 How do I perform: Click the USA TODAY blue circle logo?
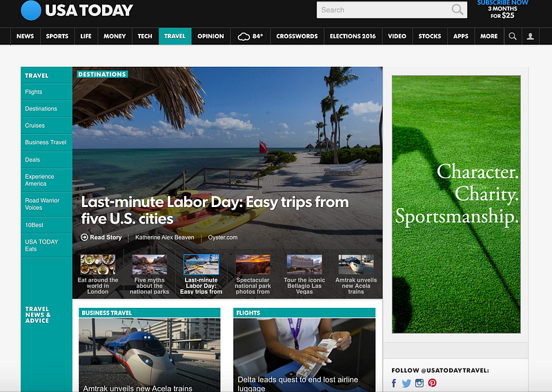[x=31, y=10]
